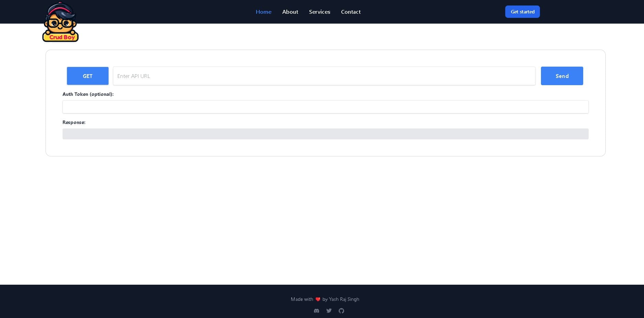The width and height of the screenshot is (644, 318).
Task: Click the "Auth Token (optional):" label
Action: tap(88, 94)
